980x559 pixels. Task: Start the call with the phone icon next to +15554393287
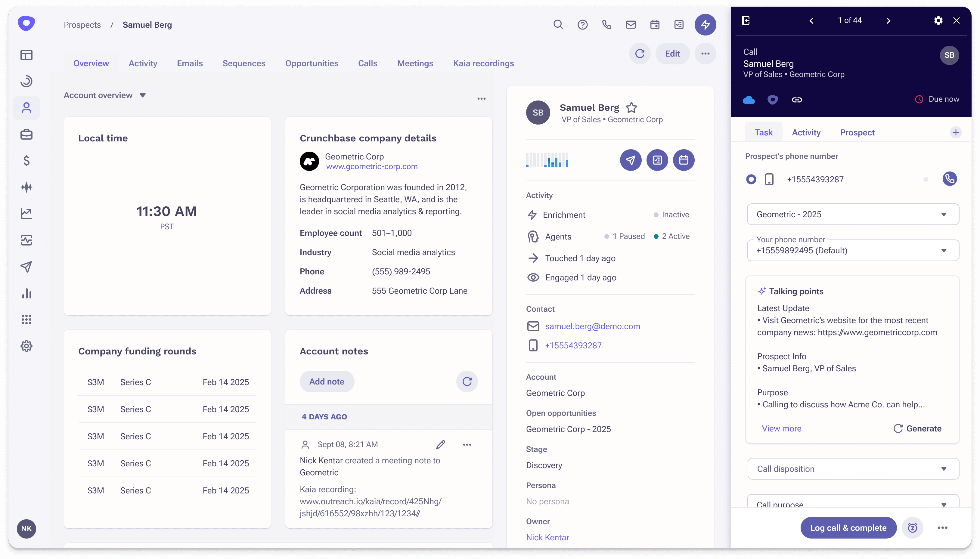950,179
